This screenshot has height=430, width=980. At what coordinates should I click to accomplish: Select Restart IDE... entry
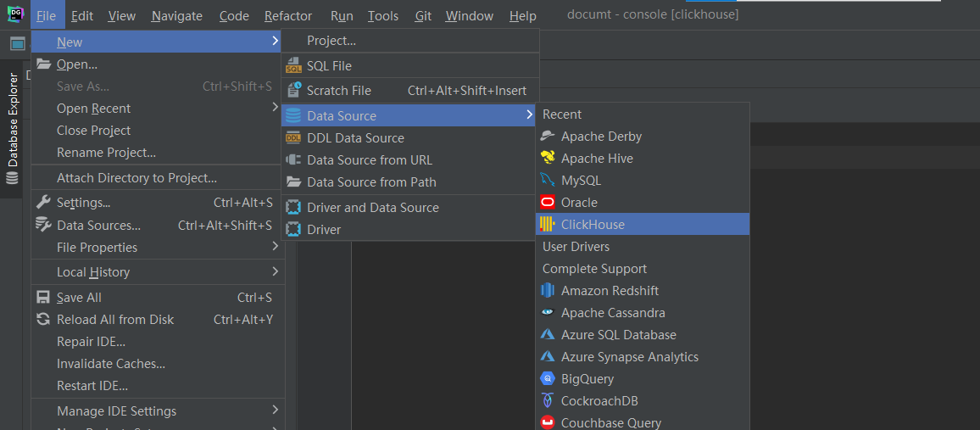[x=159, y=386]
